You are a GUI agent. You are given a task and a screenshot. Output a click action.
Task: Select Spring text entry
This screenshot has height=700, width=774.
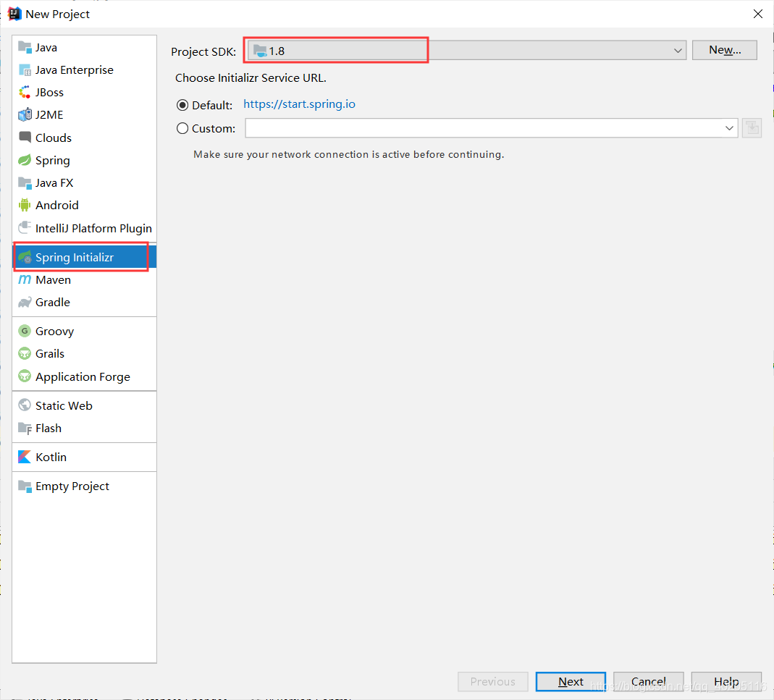[53, 161]
